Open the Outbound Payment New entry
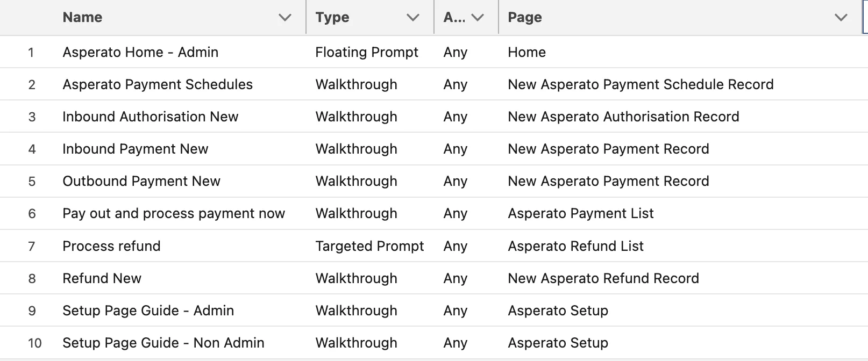 141,181
